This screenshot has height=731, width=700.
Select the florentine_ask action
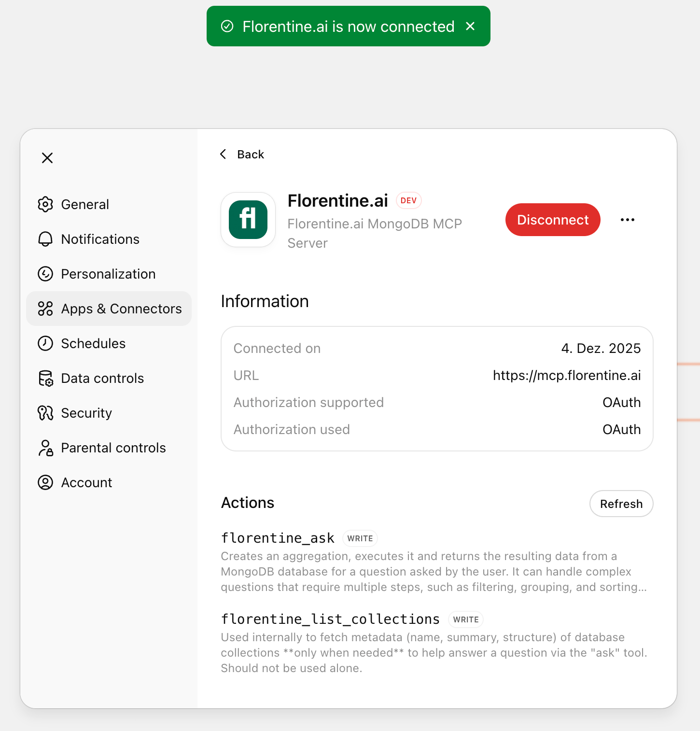pyautogui.click(x=278, y=538)
